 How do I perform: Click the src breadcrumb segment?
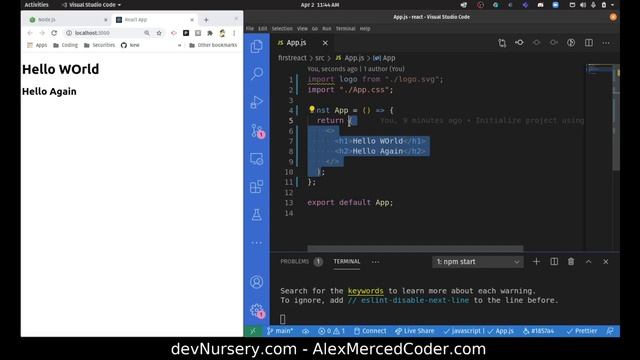pyautogui.click(x=320, y=58)
